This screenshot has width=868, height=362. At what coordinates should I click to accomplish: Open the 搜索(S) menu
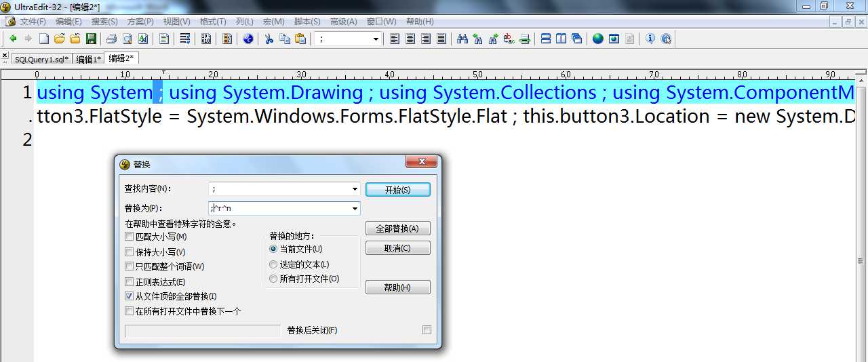(x=104, y=22)
